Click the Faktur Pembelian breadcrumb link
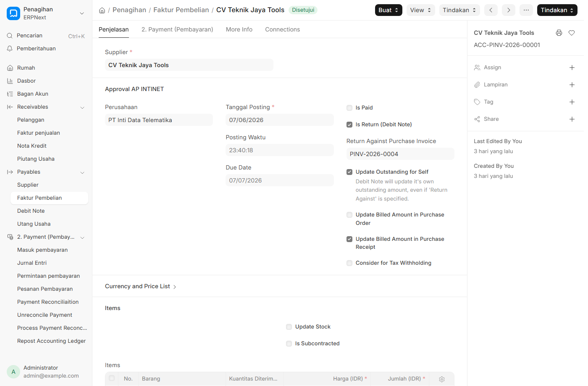This screenshot has width=588, height=386. [x=181, y=10]
